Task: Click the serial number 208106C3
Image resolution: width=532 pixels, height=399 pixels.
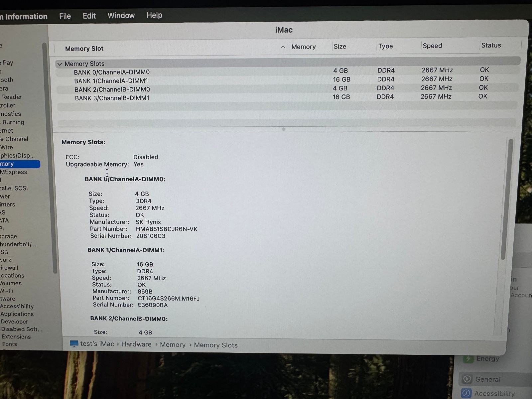Action: click(151, 236)
